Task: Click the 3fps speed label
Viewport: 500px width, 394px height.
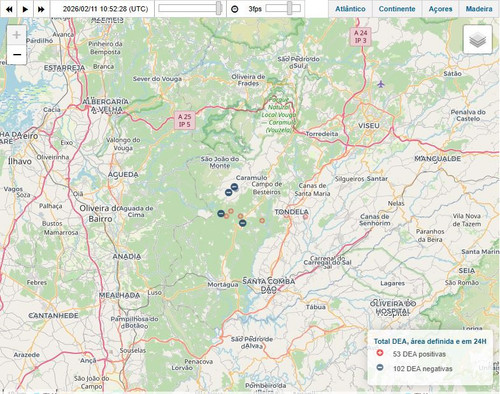Action: (255, 9)
